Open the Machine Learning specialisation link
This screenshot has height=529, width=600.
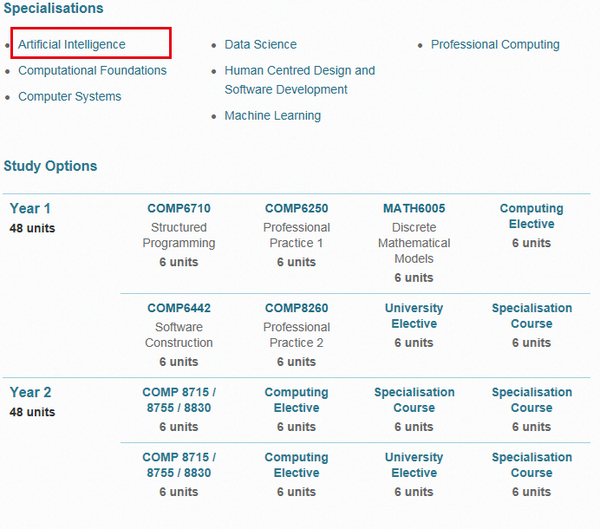pos(272,116)
